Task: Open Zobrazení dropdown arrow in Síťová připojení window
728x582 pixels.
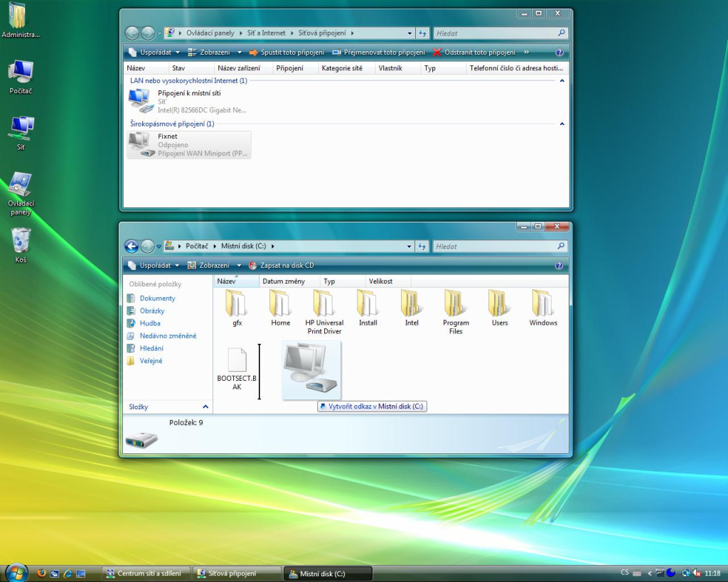Action: [240, 53]
